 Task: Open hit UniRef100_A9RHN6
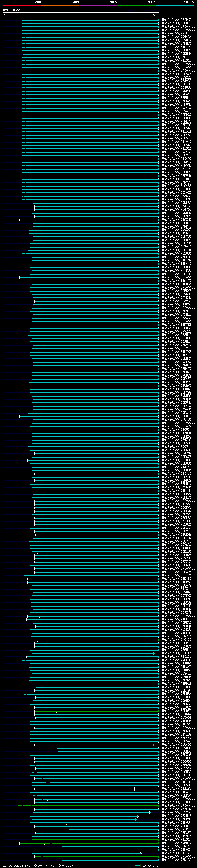click(177, 54)
